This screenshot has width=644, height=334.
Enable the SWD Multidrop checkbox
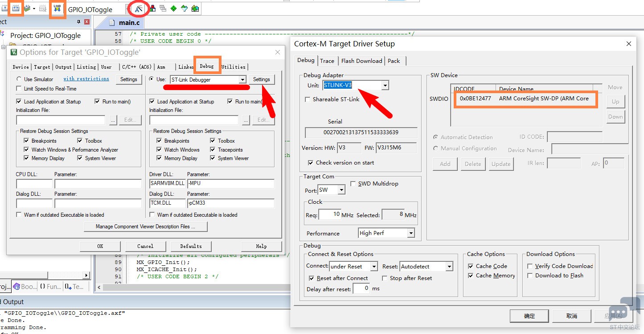[353, 184]
